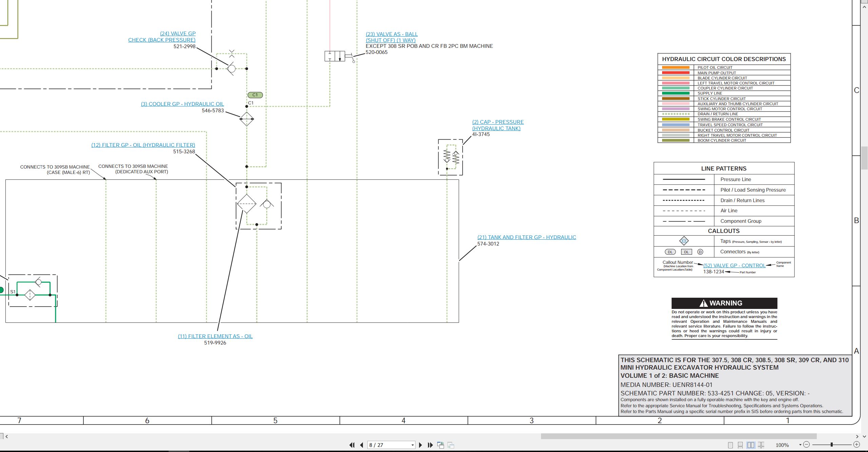
Task: Click the back pressure check valve symbol
Action: [x=231, y=68]
